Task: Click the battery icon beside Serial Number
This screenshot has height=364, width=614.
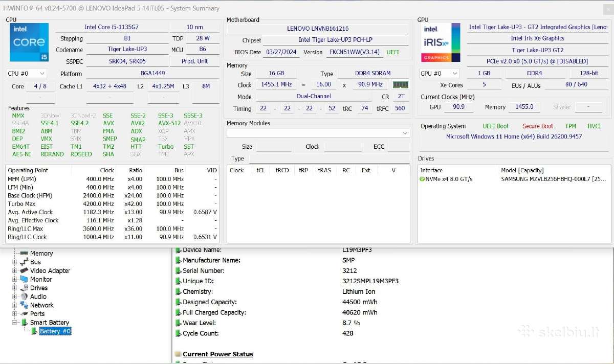Action: tap(178, 271)
